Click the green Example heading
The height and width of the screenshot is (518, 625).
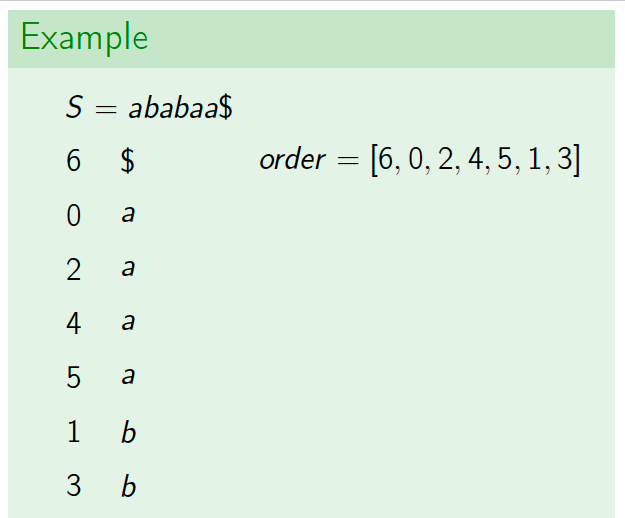click(85, 37)
